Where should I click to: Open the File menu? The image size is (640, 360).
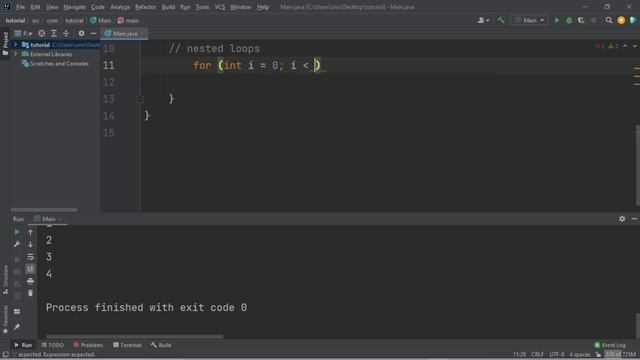[x=20, y=7]
